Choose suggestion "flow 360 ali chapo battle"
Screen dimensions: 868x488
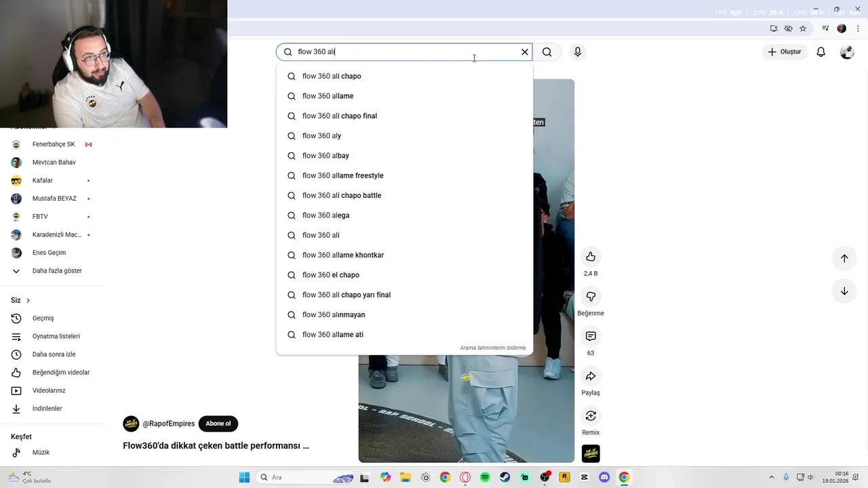[404, 196]
